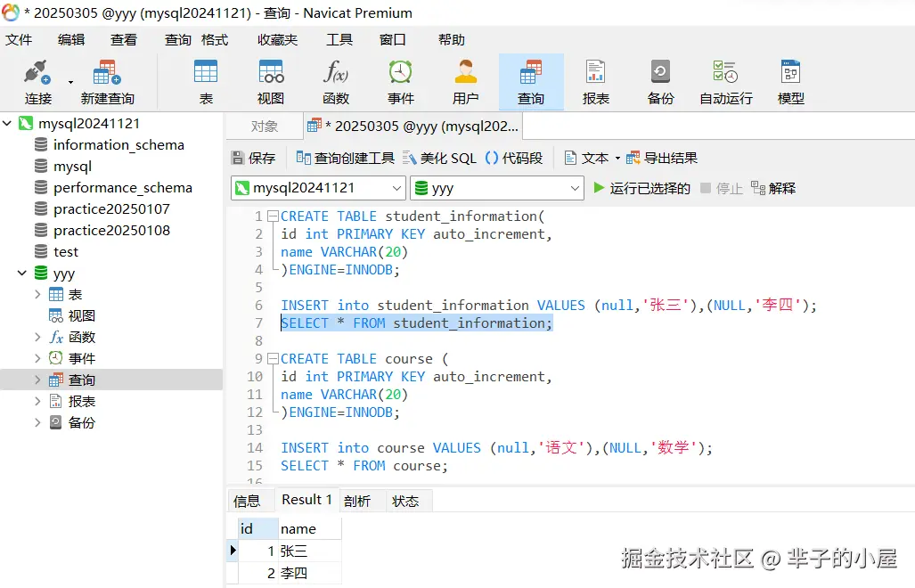Open the 查看 (View) menu
The image size is (915, 588).
pyautogui.click(x=124, y=40)
